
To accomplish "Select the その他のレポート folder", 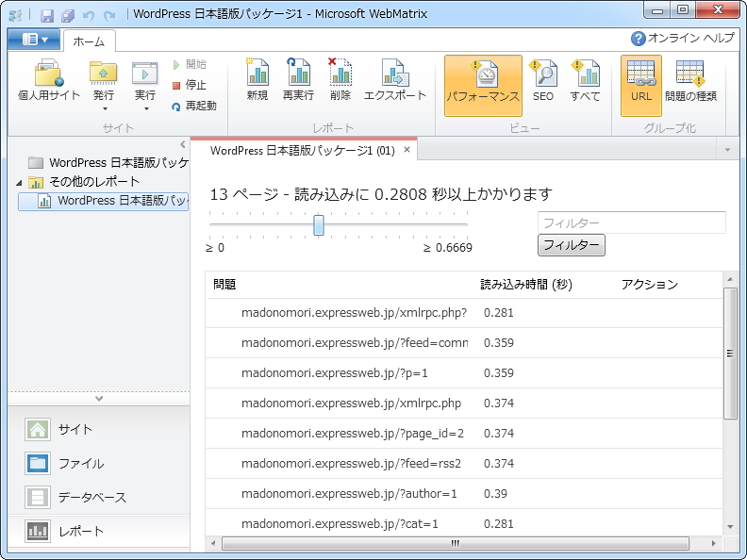I will 84,182.
